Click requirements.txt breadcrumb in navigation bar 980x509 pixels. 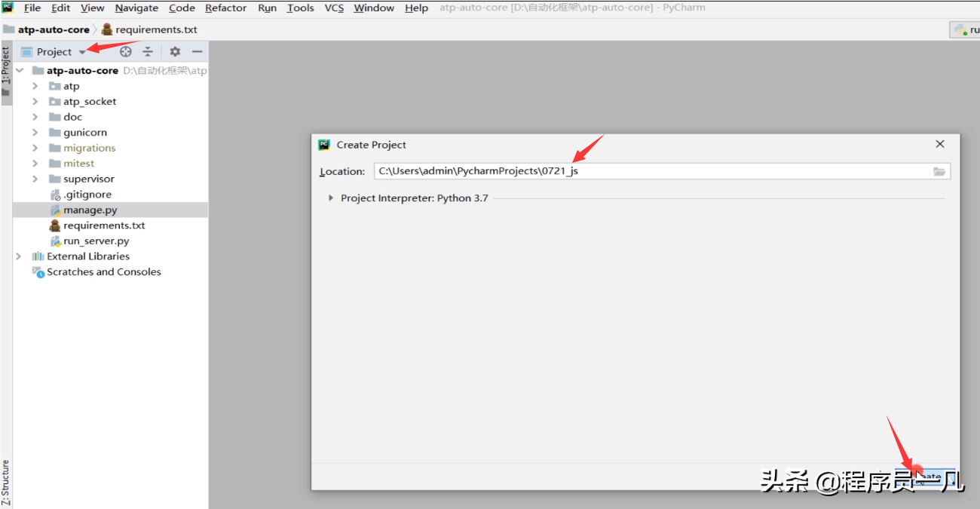[x=156, y=29]
